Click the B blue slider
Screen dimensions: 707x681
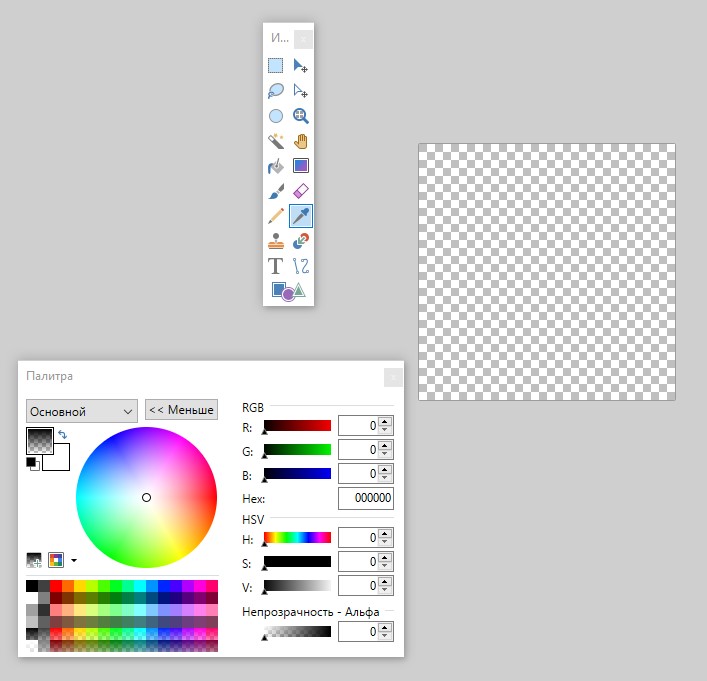pyautogui.click(x=297, y=474)
